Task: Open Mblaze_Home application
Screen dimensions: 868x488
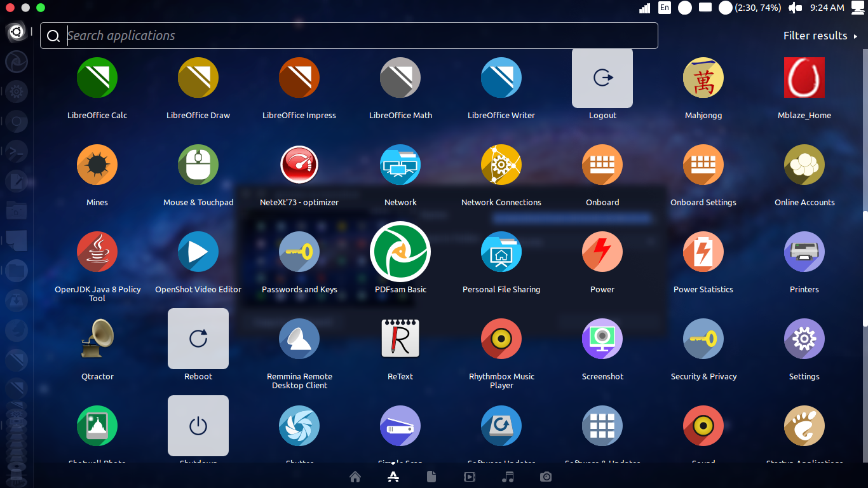Action: point(804,78)
